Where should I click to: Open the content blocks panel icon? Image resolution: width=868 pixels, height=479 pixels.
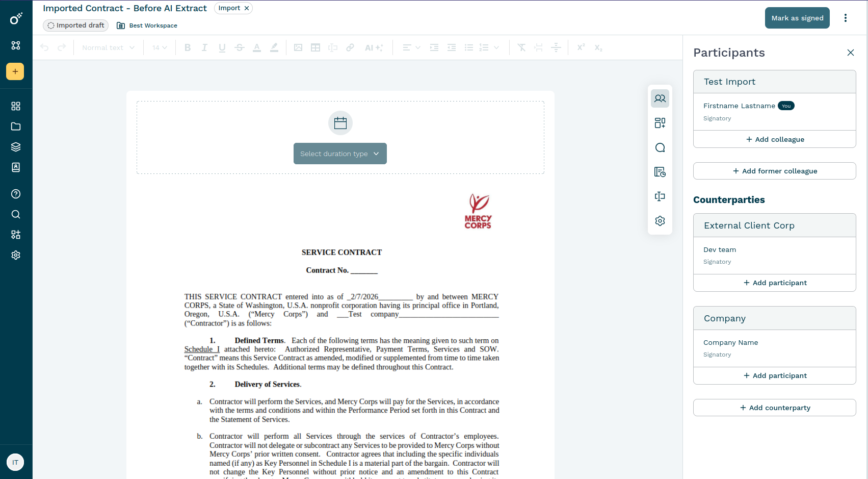(x=660, y=123)
